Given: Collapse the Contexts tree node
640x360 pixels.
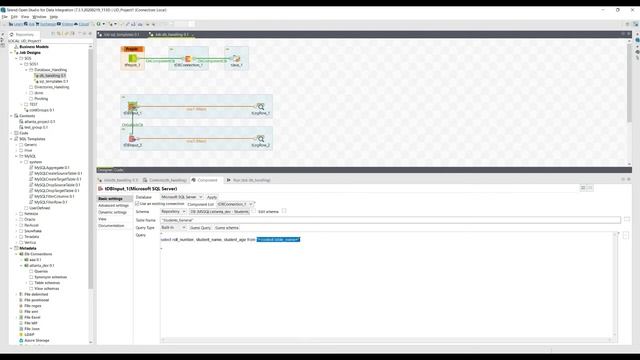Looking at the screenshot, I should tap(11, 116).
